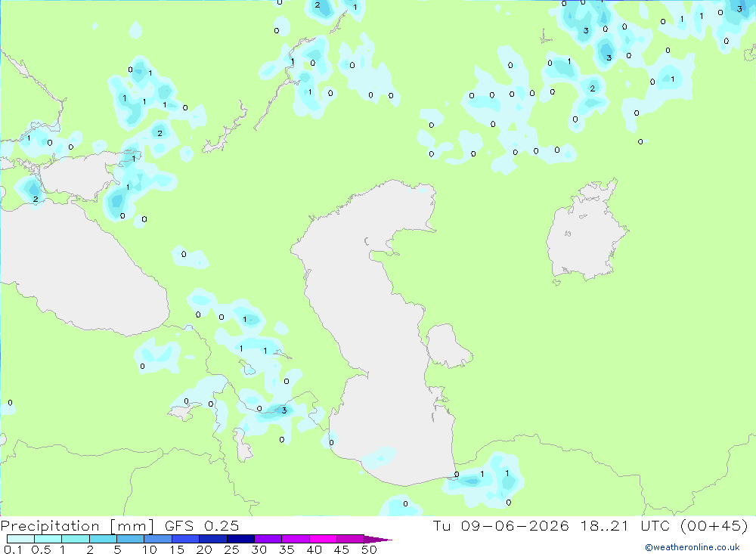Pick the 25–30 mm navy legend swatch
Image resolution: width=756 pixels, height=554 pixels.
(240, 539)
